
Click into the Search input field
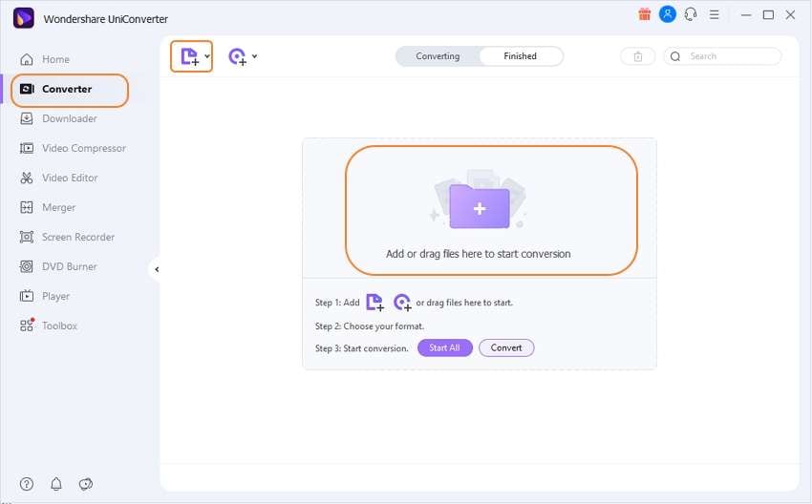click(723, 56)
